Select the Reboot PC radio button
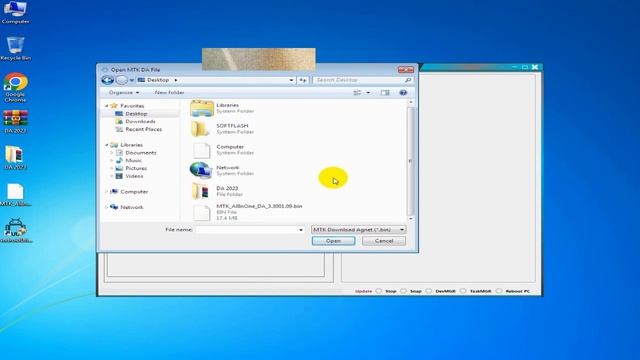The height and width of the screenshot is (360, 640). [499, 291]
